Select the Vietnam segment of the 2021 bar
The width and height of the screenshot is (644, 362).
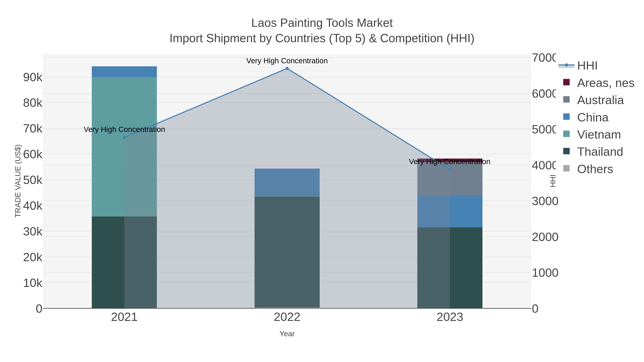click(x=124, y=147)
